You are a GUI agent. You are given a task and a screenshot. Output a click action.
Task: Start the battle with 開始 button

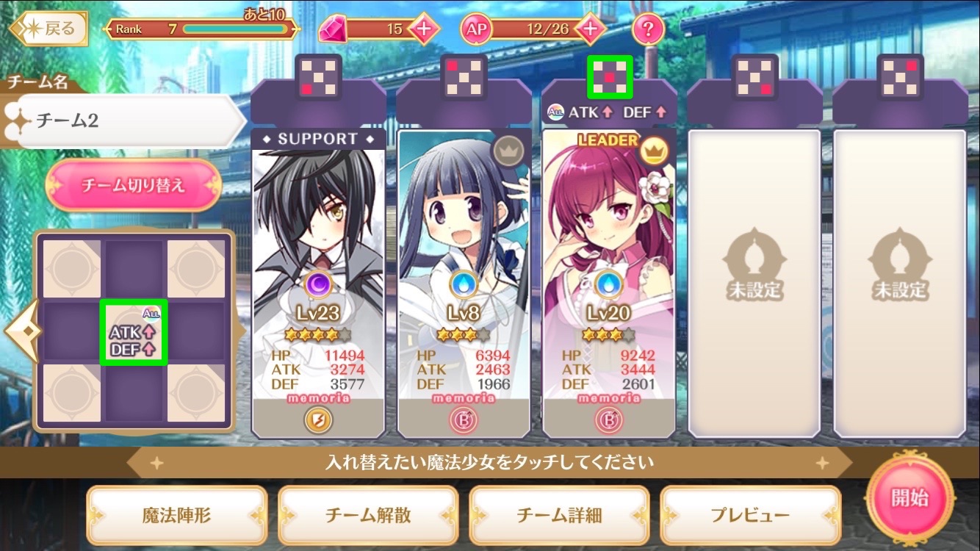pos(909,497)
